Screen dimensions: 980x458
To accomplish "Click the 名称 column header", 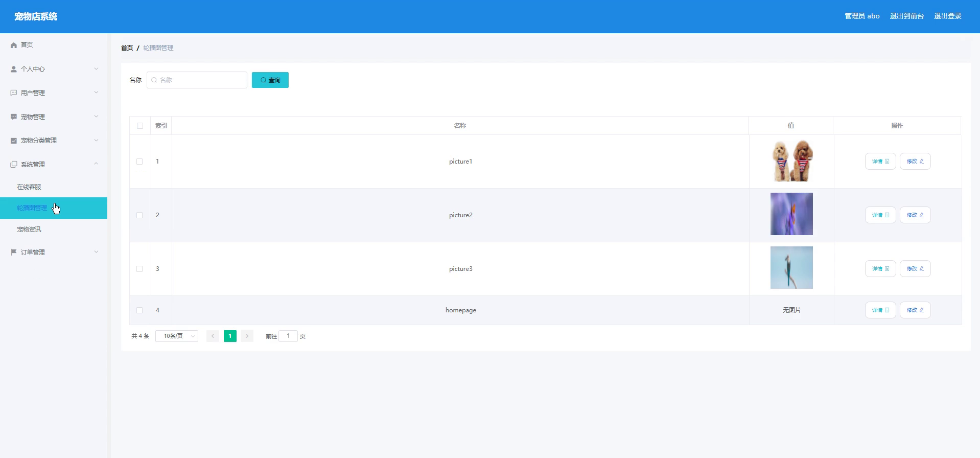I will tap(460, 126).
